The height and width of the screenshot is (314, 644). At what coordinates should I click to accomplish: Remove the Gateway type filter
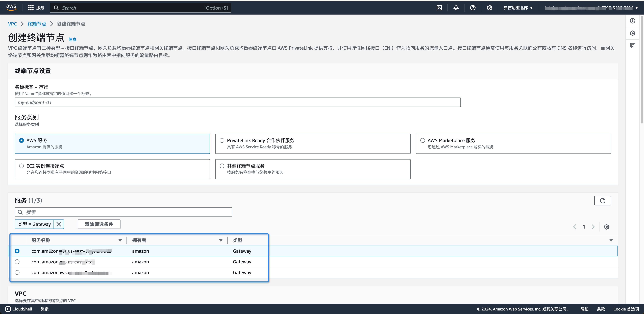59,224
